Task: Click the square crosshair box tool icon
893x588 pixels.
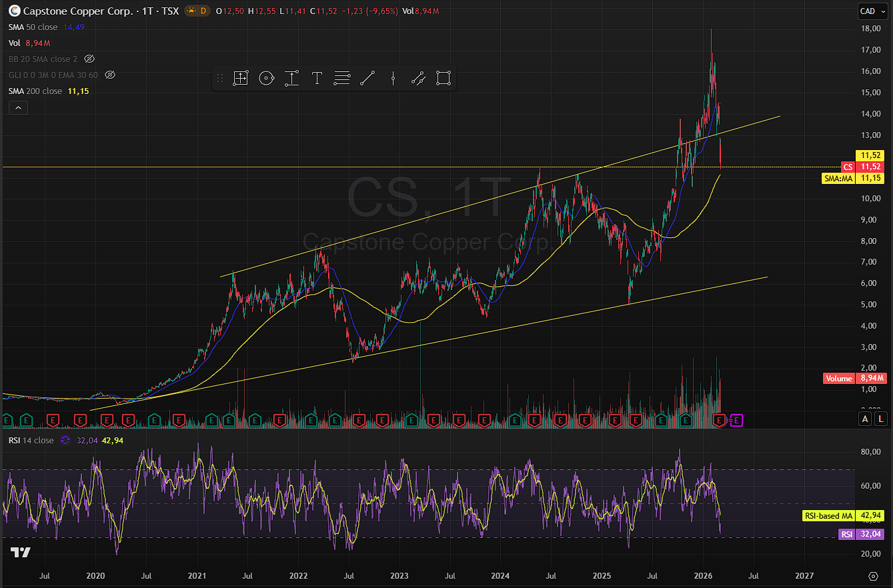Action: pyautogui.click(x=240, y=79)
